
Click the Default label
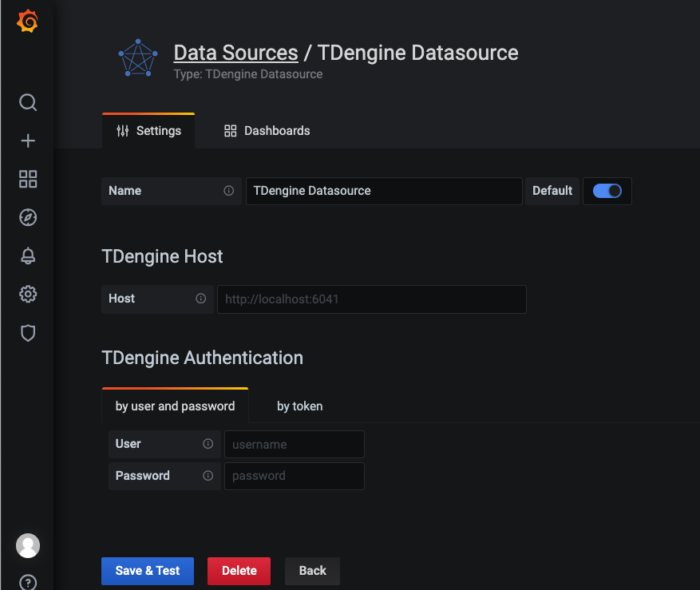click(x=552, y=191)
